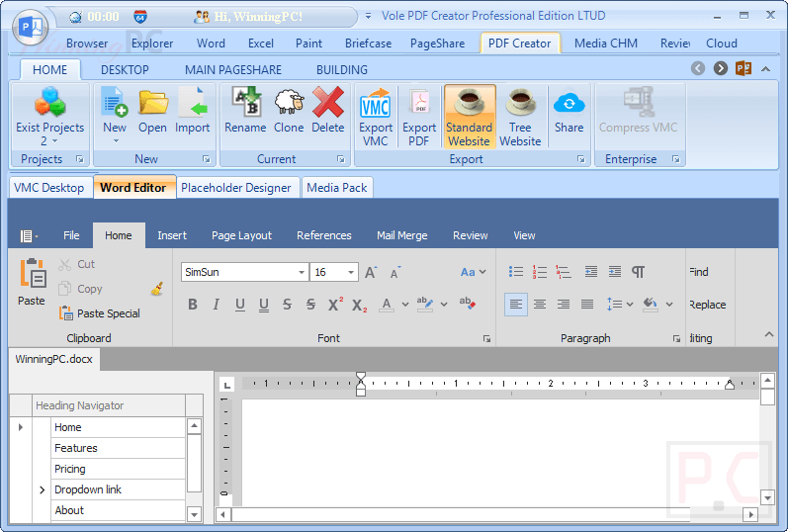Toggle Subscript formatting
The height and width of the screenshot is (532, 788).
tap(359, 305)
